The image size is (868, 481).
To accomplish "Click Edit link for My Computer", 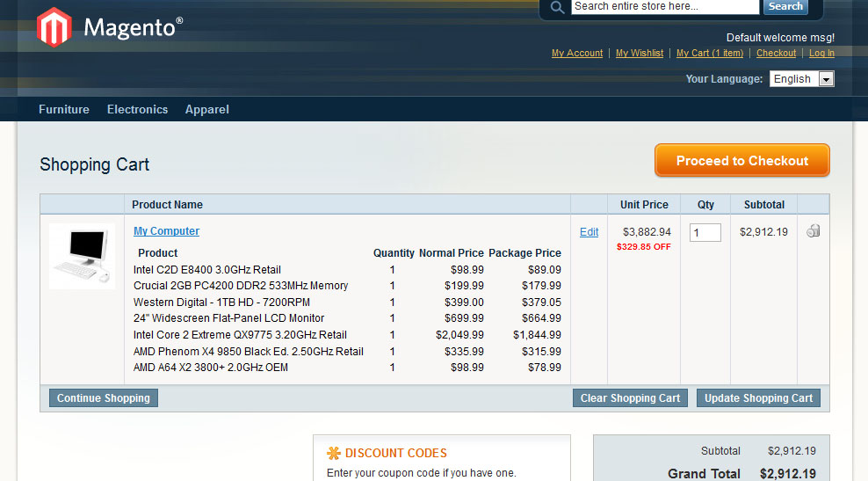I will pos(589,231).
